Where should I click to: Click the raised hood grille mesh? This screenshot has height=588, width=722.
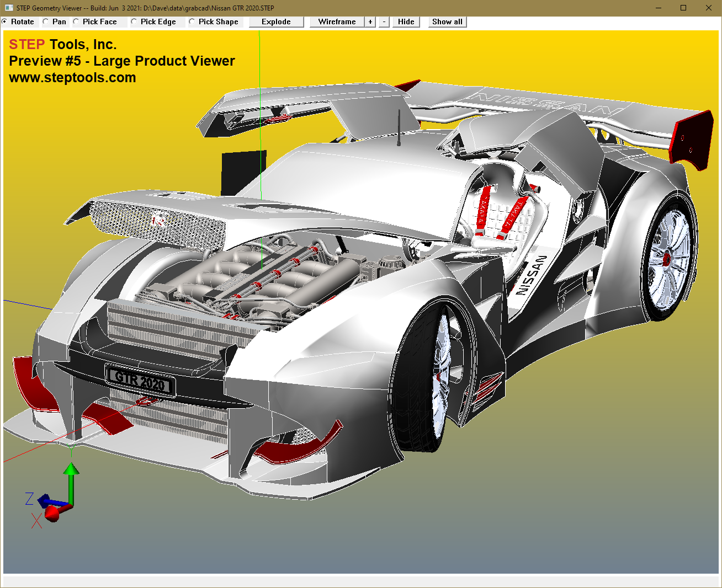click(157, 223)
